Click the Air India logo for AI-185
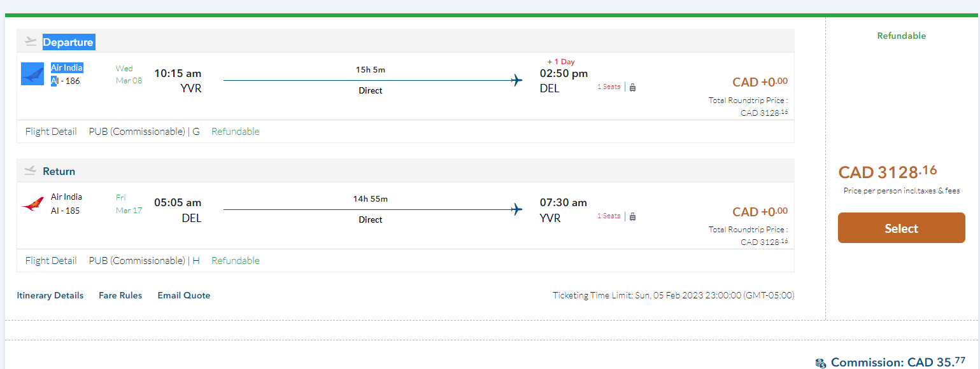 32,204
